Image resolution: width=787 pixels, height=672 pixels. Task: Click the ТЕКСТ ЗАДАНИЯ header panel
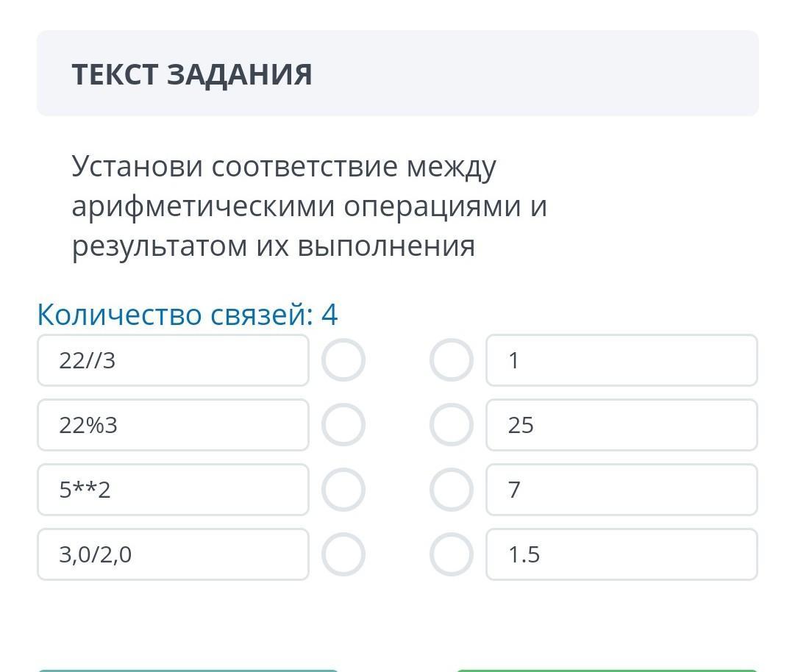[x=397, y=74]
